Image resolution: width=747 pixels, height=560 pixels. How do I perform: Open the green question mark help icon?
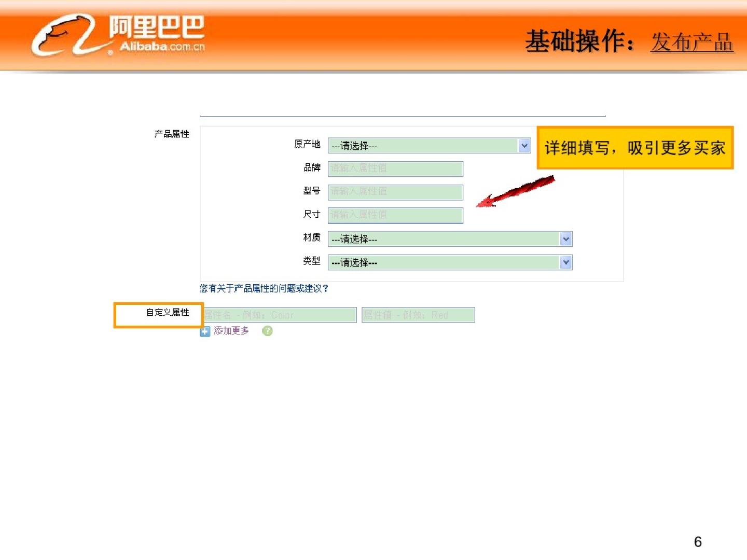267,331
